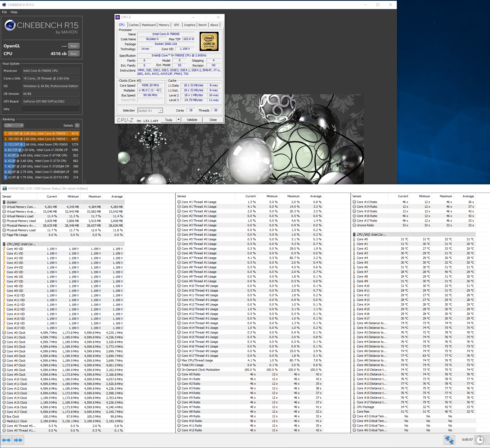490x448 pixels.
Task: Switch to the Bench tab in CPU-Z
Action: (203, 25)
